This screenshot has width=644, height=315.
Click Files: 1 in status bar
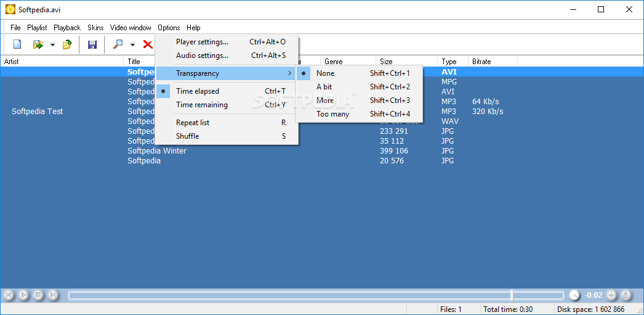tap(451, 309)
